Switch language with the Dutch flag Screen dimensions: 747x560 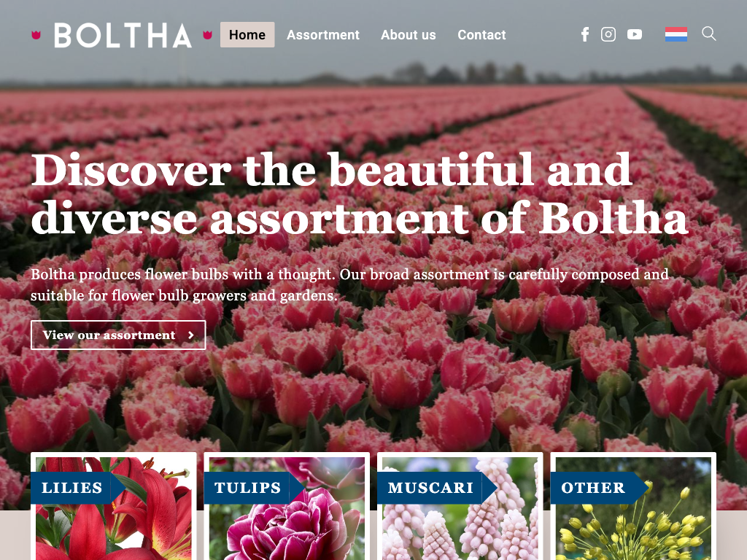click(676, 34)
